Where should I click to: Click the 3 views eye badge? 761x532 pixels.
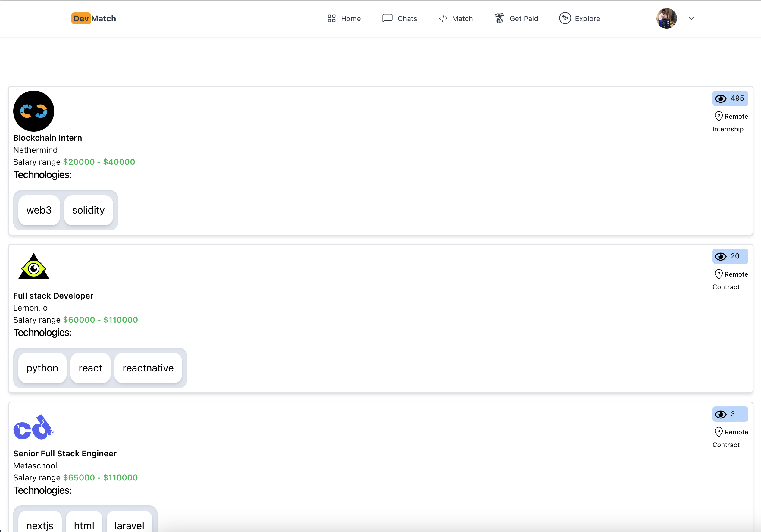pos(730,414)
